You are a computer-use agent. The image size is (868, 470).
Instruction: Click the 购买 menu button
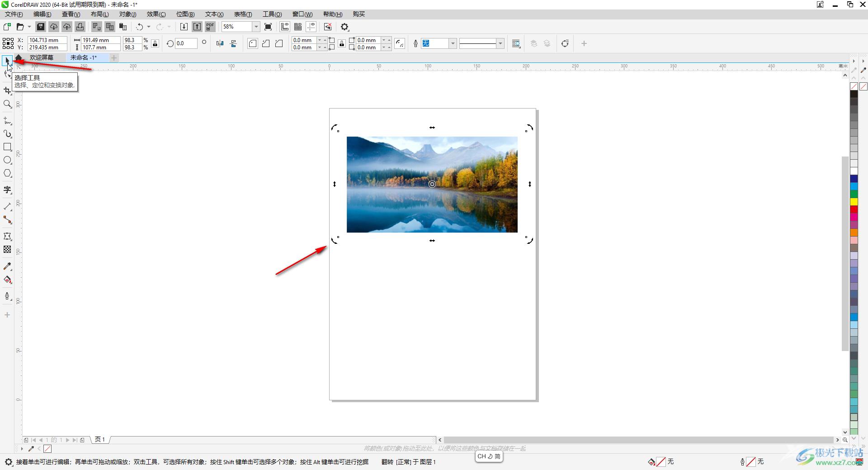[359, 14]
